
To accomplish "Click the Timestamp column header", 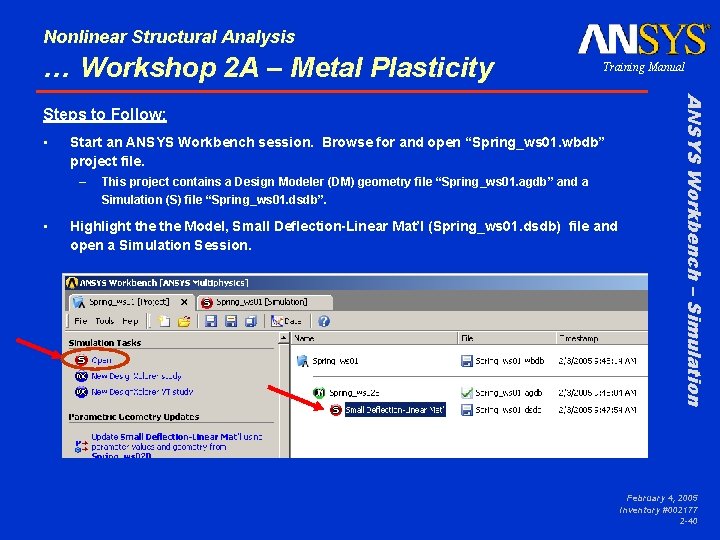I will pos(602,338).
